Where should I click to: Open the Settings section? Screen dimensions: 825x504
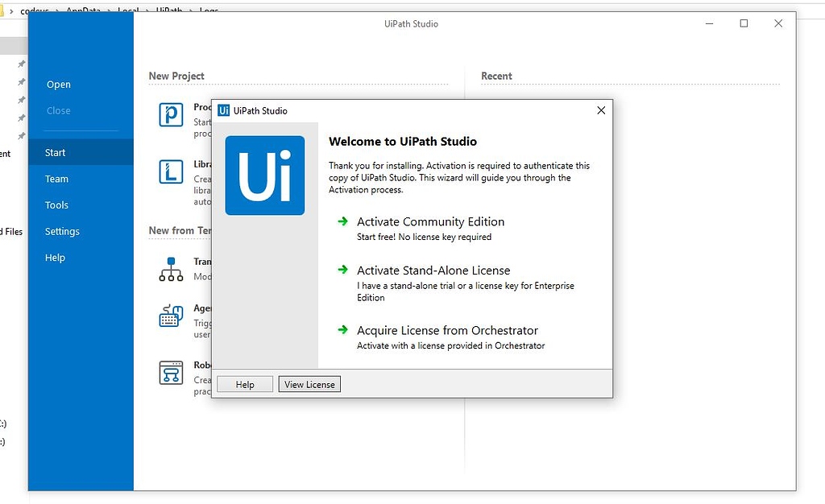click(x=62, y=231)
